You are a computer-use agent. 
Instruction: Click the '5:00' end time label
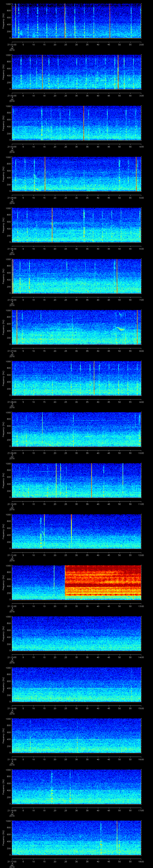[x=141, y=198]
